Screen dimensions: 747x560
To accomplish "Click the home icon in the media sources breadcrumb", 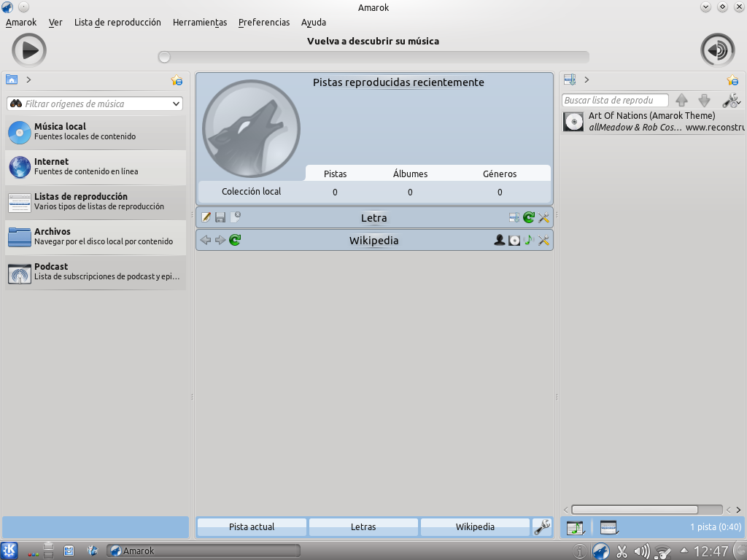I will 12,79.
